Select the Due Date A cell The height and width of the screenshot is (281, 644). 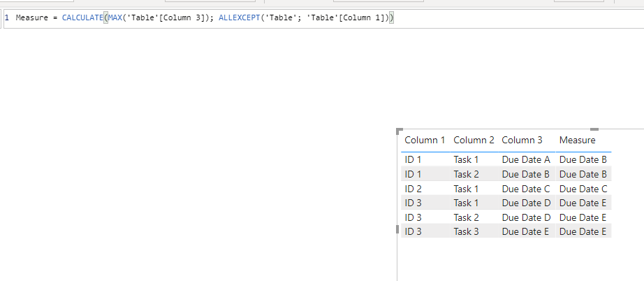pyautogui.click(x=526, y=160)
